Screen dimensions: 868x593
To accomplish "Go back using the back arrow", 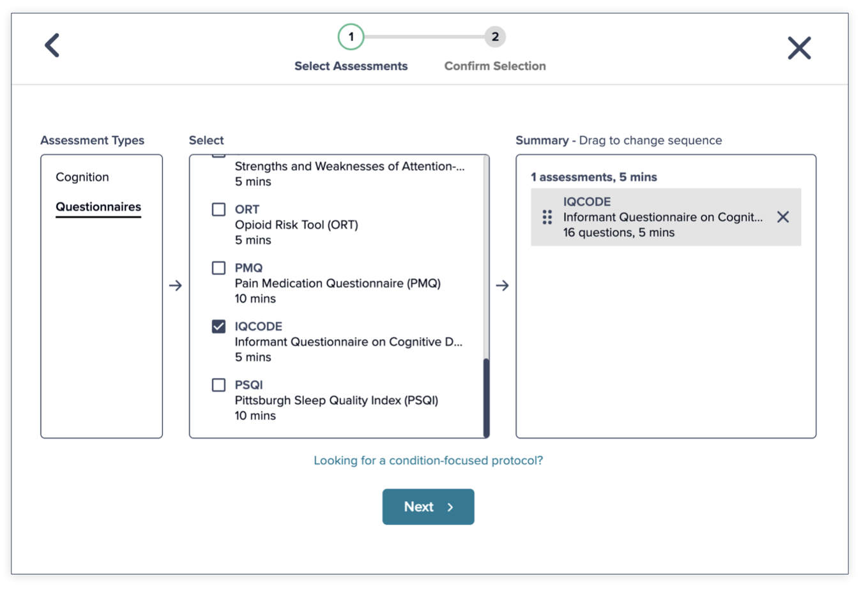I will coord(52,45).
